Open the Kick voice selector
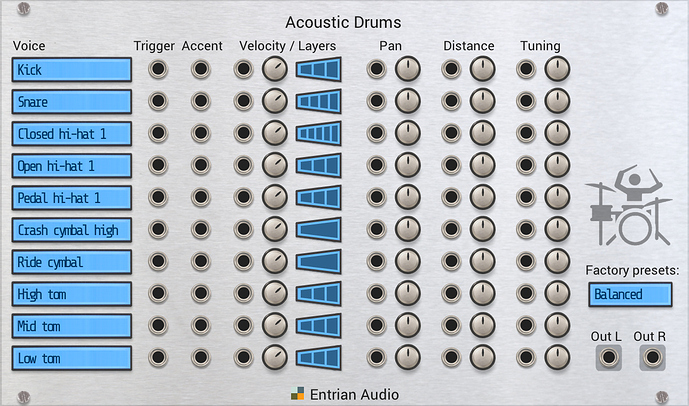689x406 pixels. tap(72, 69)
